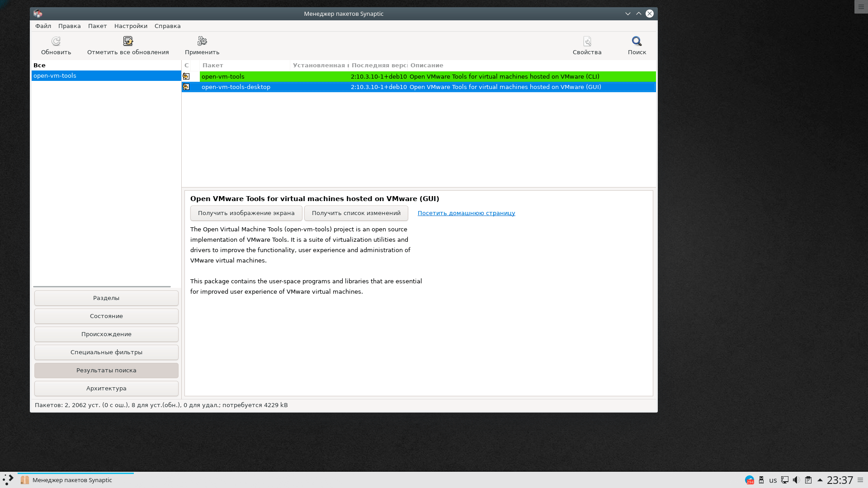868x488 pixels.
Task: Toggle the status mark box for open-vm-tools
Action: (x=186, y=76)
